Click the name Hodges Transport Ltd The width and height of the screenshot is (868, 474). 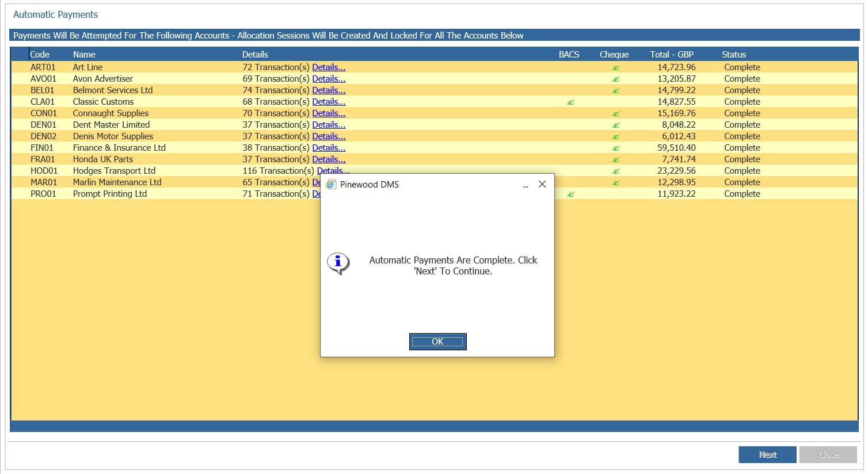[x=114, y=171]
